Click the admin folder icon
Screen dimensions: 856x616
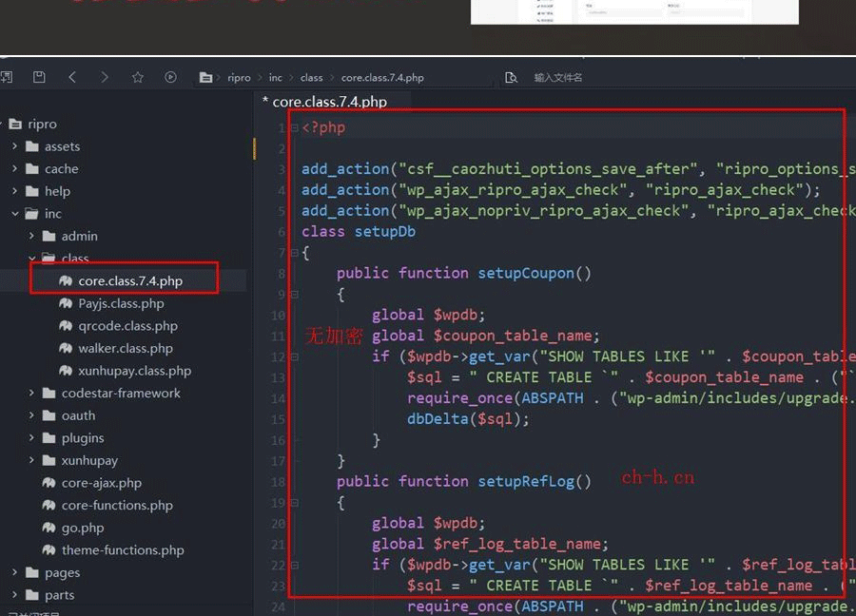click(x=49, y=236)
